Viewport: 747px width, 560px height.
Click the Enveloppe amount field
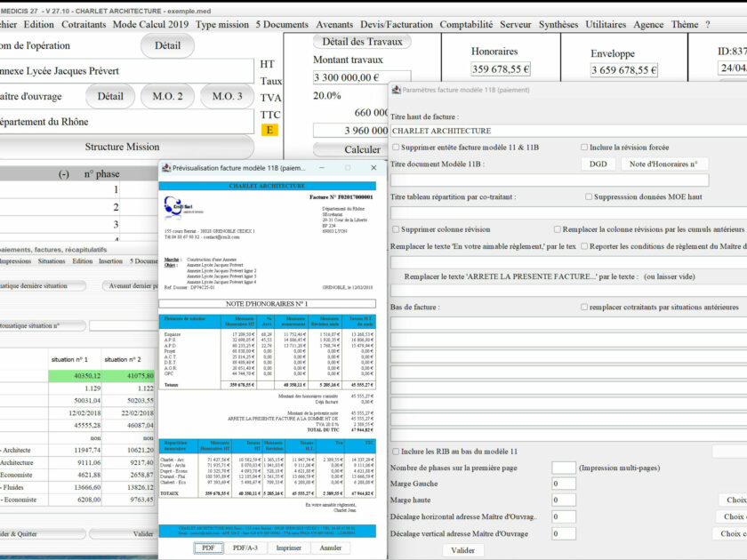[x=624, y=70]
